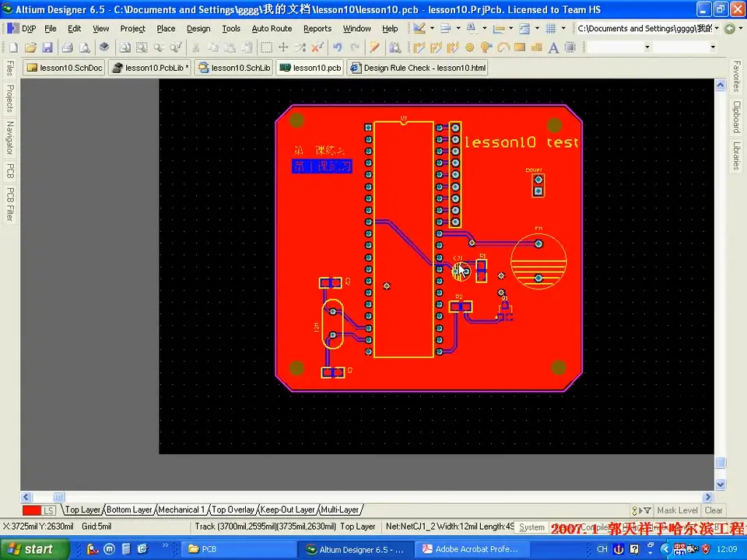Switch to lesson10.SchDoc document tab
Screen dimensions: 747x560
64,68
